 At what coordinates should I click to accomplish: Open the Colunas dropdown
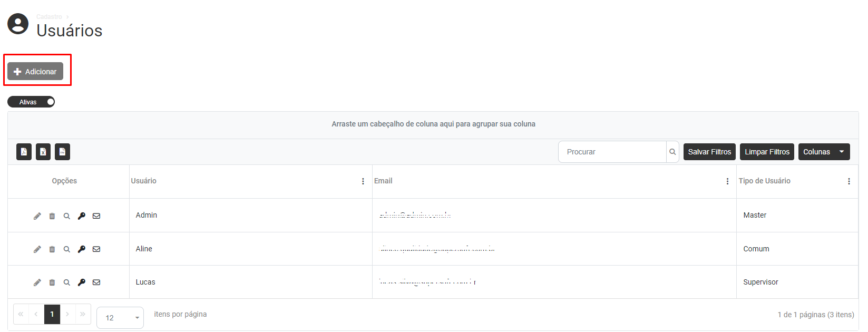[x=824, y=152]
